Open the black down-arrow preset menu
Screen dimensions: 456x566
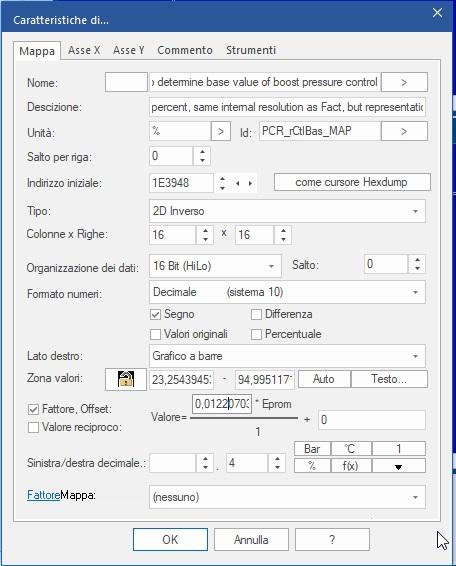click(399, 466)
